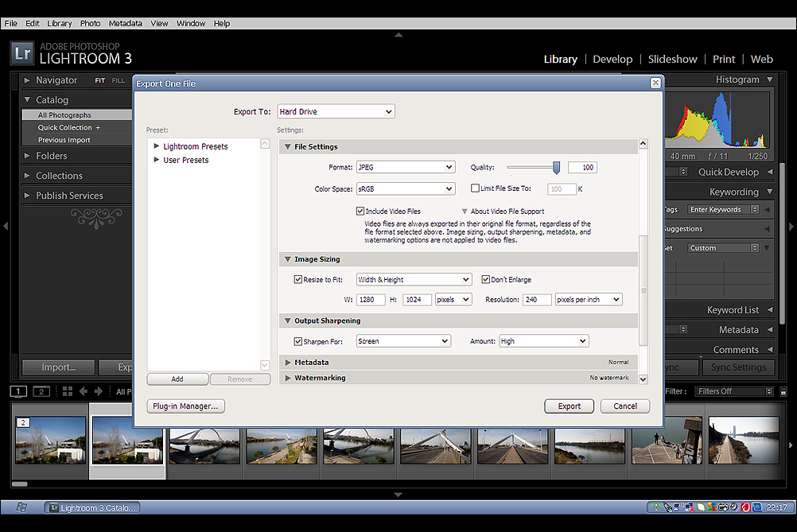Viewport: 797px width, 532px height.
Task: Add to Quick Collection using plus icon
Action: [98, 127]
